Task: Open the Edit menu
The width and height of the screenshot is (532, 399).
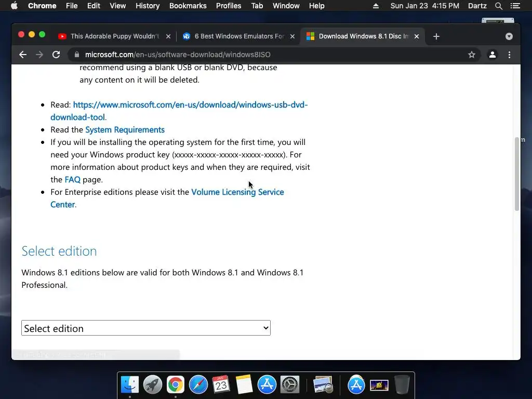Action: coord(94,6)
